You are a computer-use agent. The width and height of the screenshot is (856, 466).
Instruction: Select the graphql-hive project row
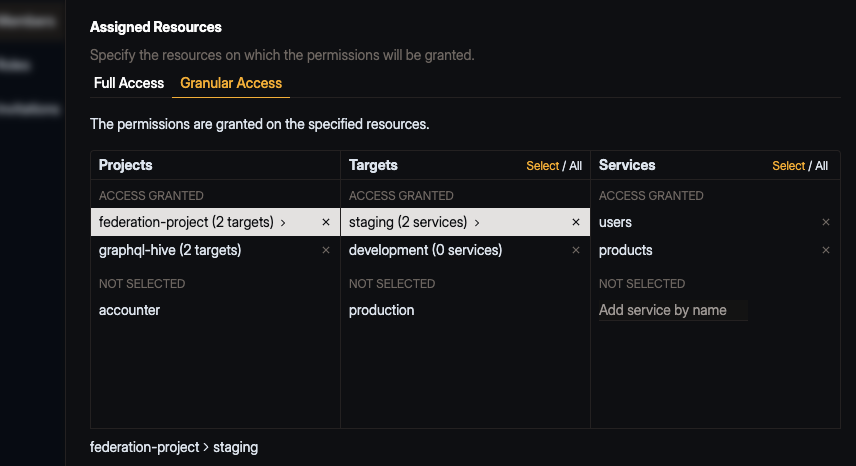[x=170, y=250]
